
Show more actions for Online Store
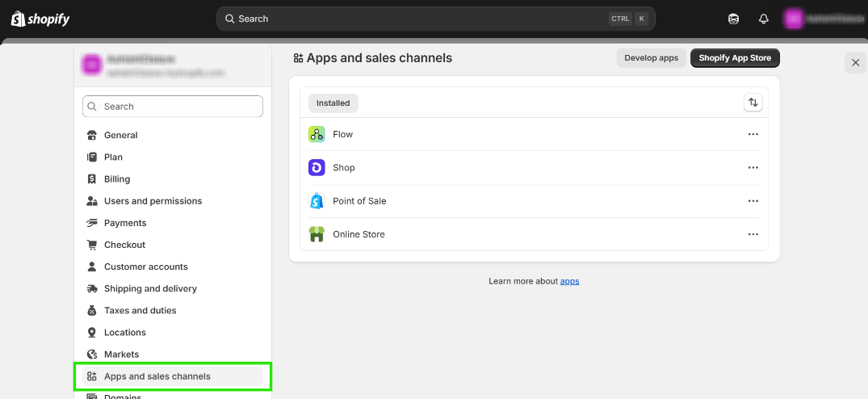(x=753, y=234)
